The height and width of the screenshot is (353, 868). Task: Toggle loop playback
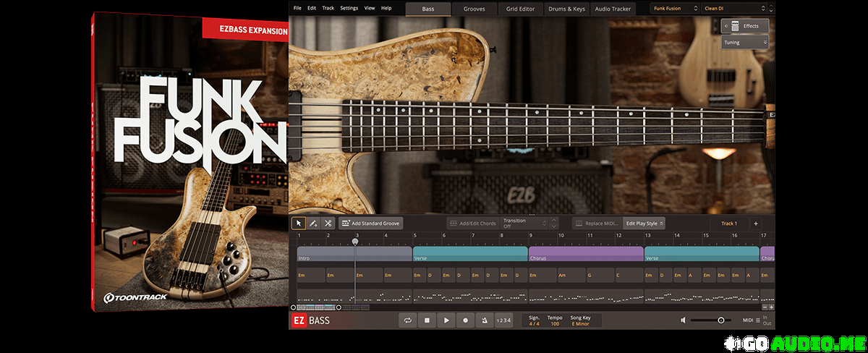click(x=409, y=320)
